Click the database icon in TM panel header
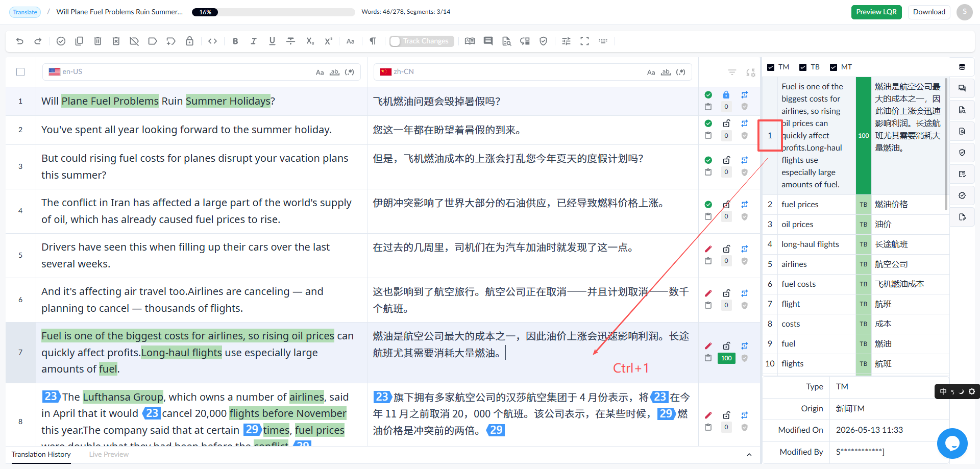The image size is (980, 469). 962,67
